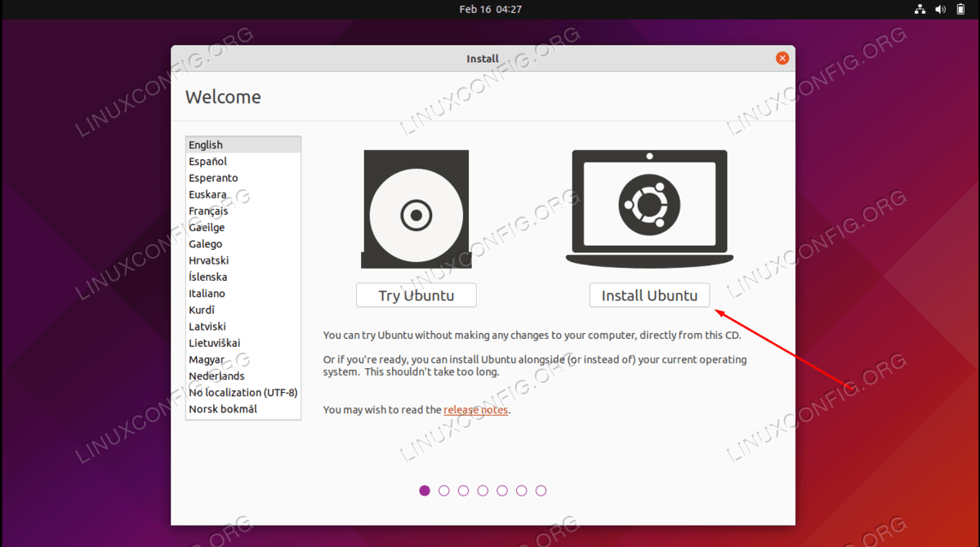Click the laptop Install Ubuntu image

649,208
